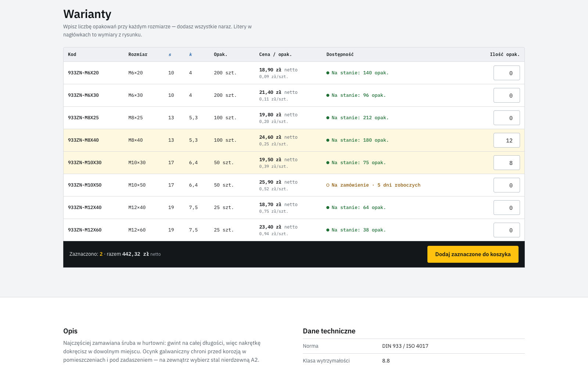Viewport: 588px width, 368px height.
Task: Edit quantity 12 for 933ZN-M8X40
Action: click(506, 140)
